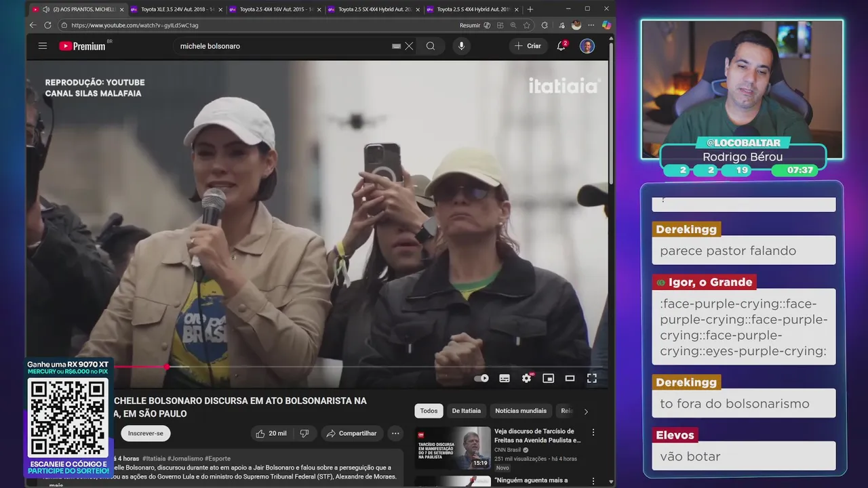Open browser settings ellipsis menu
The height and width of the screenshot is (488, 868).
click(591, 25)
